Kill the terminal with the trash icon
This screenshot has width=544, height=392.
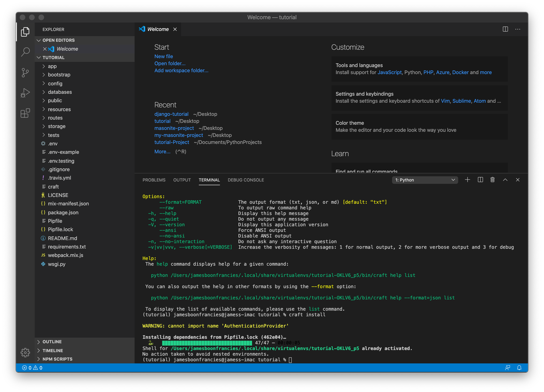click(x=493, y=180)
